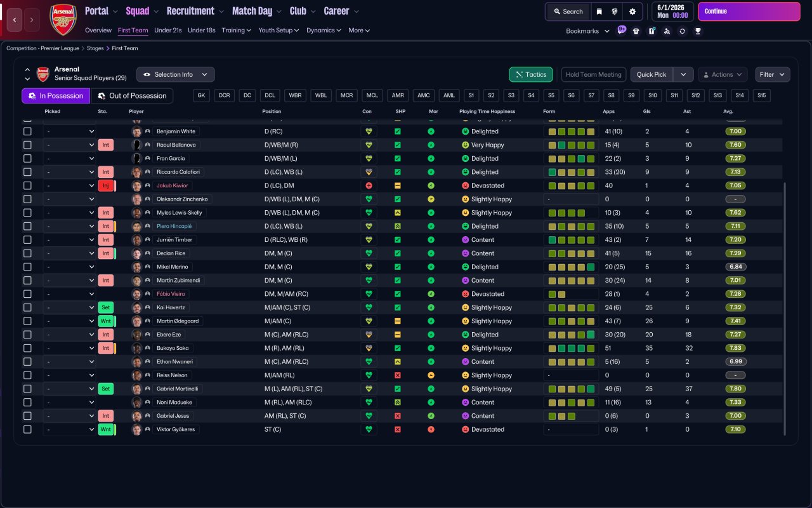
Task: Click the Int status badge for Raoul Bellanova
Action: pyautogui.click(x=105, y=145)
